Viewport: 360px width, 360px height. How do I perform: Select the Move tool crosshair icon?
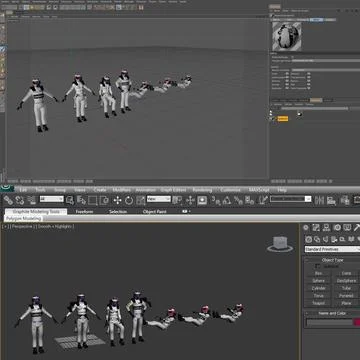coord(117,200)
